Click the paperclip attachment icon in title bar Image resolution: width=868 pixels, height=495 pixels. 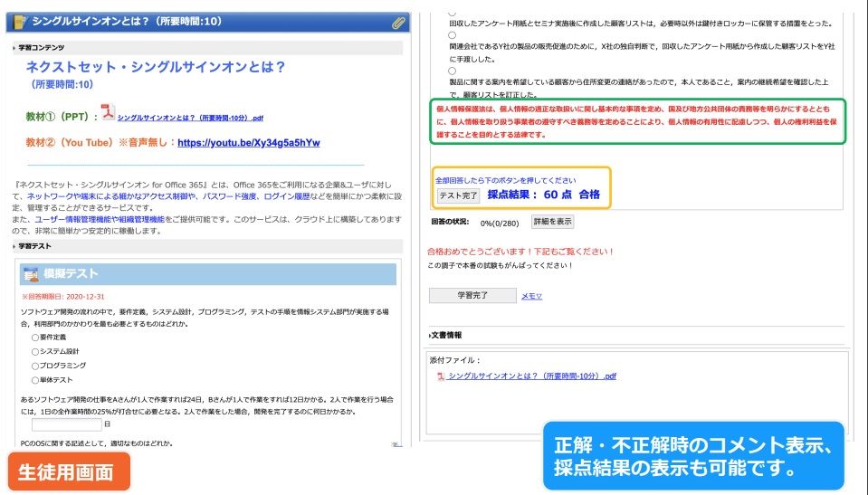[398, 23]
